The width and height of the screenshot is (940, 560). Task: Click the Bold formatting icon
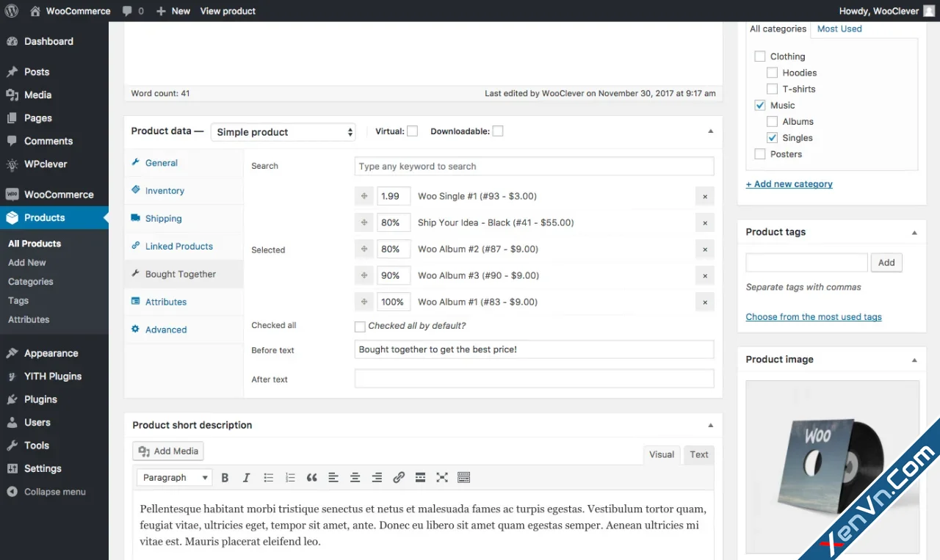225,478
